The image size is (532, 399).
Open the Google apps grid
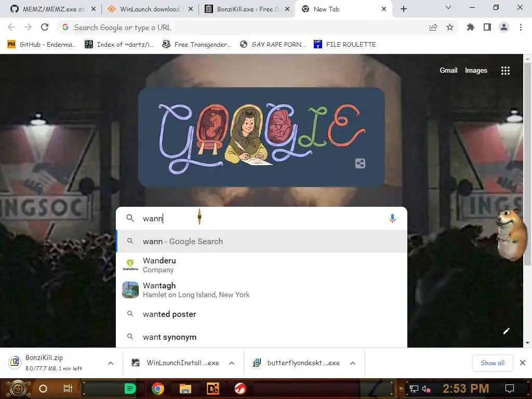(x=505, y=71)
